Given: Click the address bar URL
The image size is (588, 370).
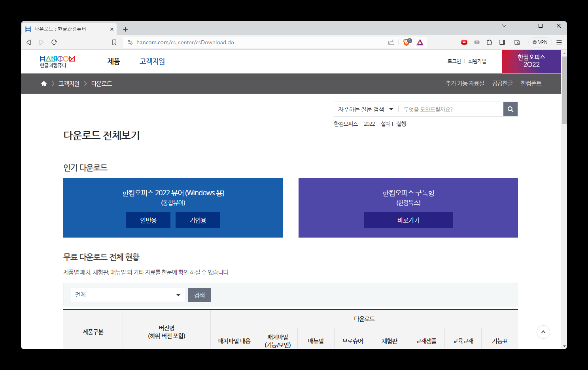Looking at the screenshot, I should pos(185,42).
